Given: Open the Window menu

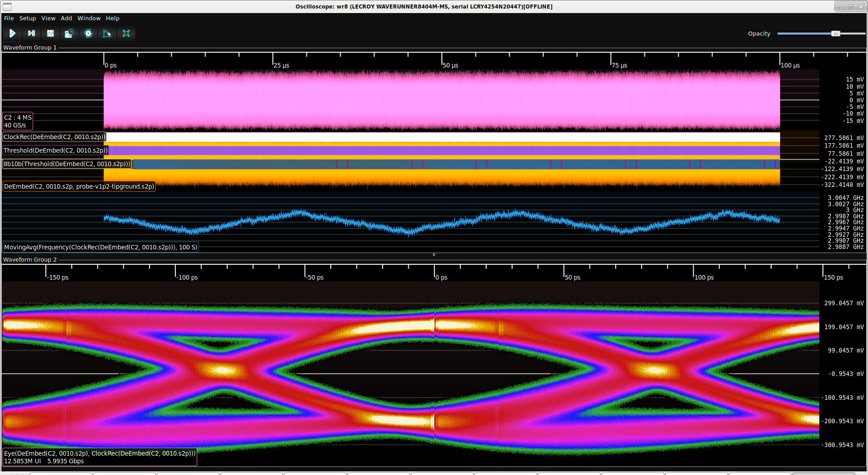Looking at the screenshot, I should tap(89, 18).
